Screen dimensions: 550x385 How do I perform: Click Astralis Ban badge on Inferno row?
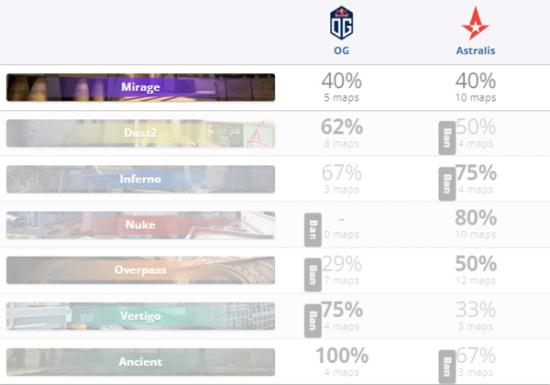[x=447, y=184]
